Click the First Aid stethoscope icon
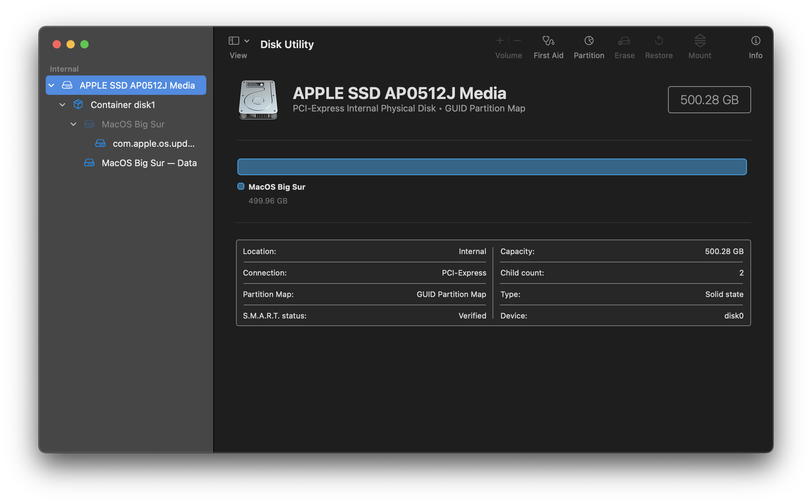 tap(548, 41)
